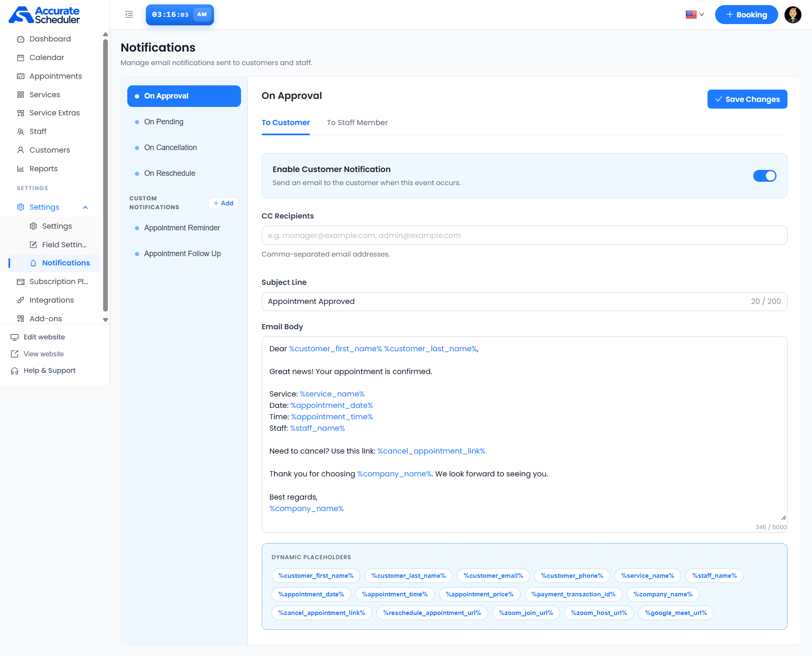Select the Notifications bell icon

pos(33,263)
